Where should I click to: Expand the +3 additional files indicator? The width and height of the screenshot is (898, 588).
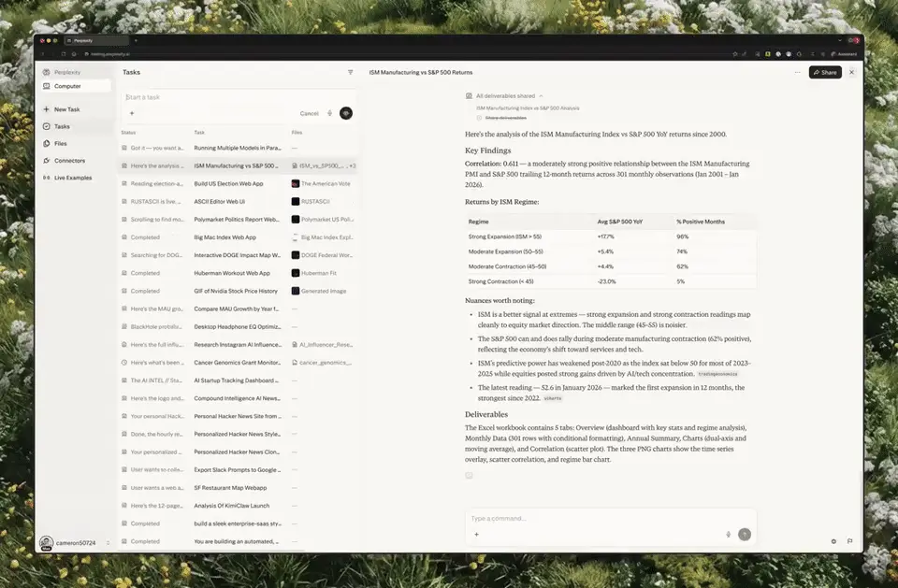pyautogui.click(x=353, y=166)
